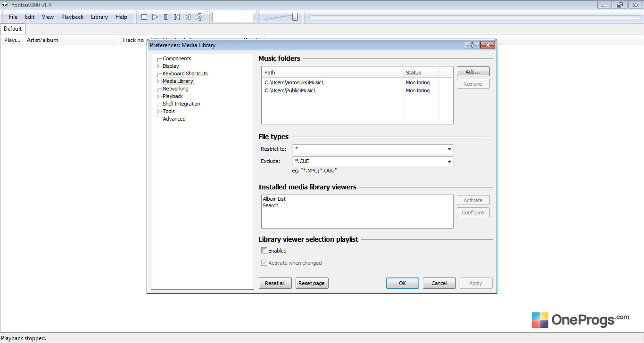Select the Display preferences page label

pos(171,66)
